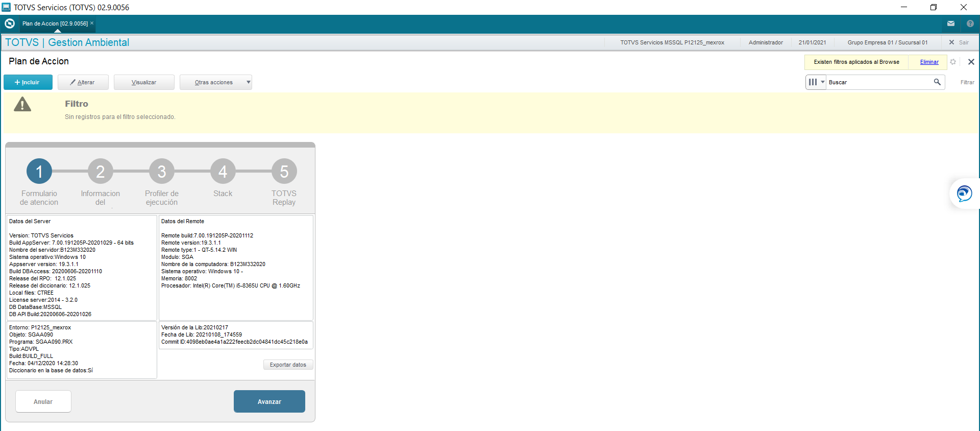Click the application icon in the title bar

point(6,7)
